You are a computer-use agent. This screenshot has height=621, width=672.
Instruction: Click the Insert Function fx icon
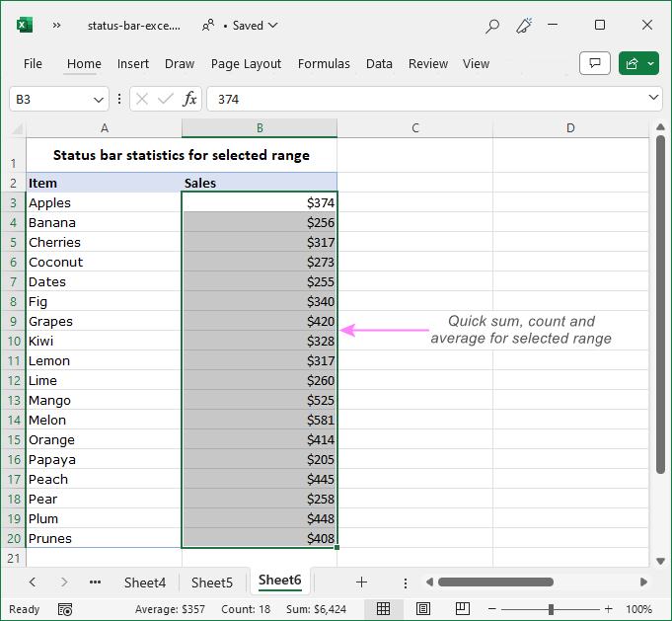[189, 99]
